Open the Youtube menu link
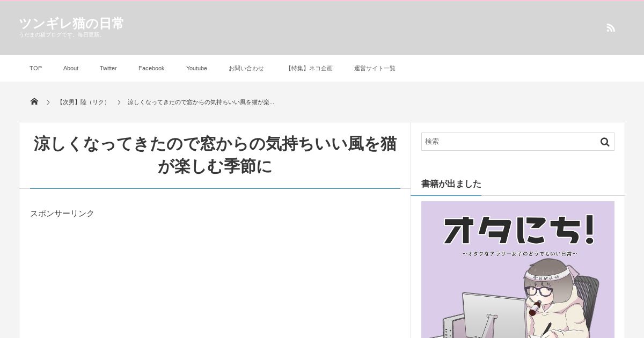Image resolution: width=644 pixels, height=338 pixels. click(196, 68)
